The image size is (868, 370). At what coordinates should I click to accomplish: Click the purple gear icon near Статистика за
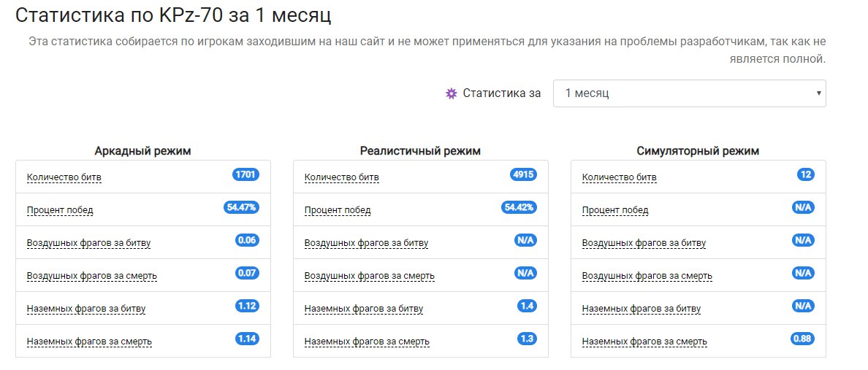(x=451, y=93)
